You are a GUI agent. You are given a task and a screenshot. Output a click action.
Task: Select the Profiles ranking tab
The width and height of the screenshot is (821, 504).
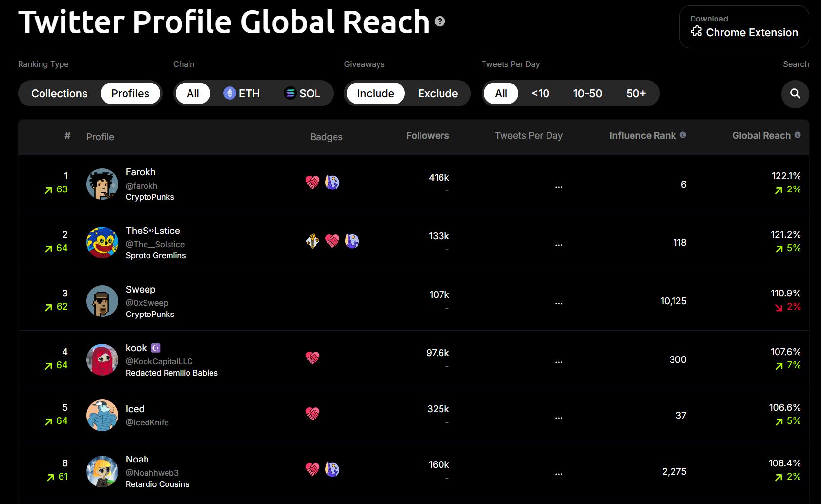click(x=130, y=94)
